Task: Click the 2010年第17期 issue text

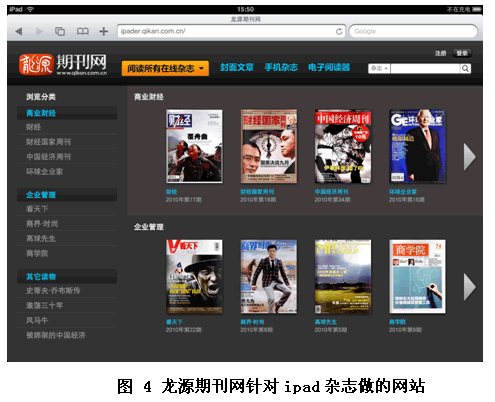Action: click(184, 200)
